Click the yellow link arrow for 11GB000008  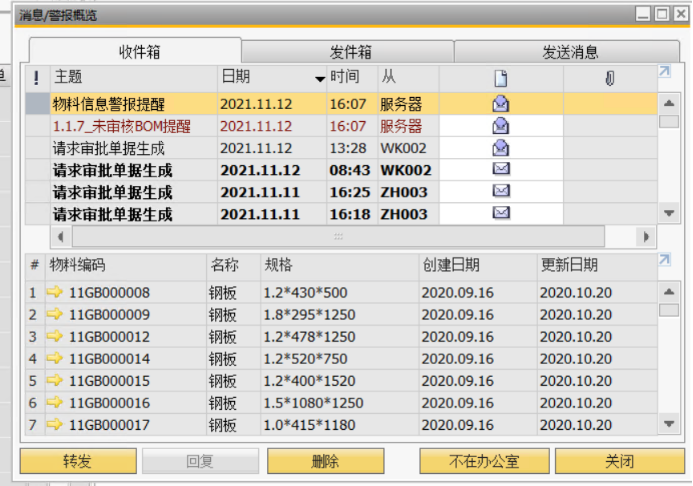click(54, 292)
